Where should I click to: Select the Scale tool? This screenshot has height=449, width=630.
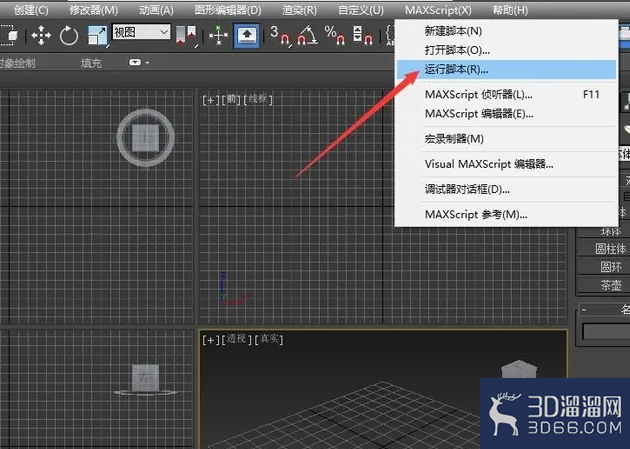click(98, 35)
